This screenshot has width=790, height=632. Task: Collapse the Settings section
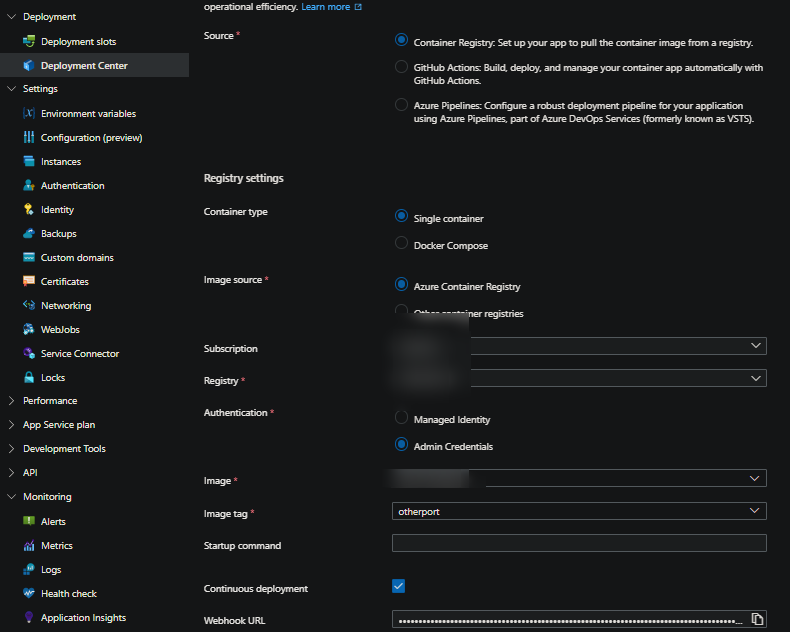tap(12, 89)
